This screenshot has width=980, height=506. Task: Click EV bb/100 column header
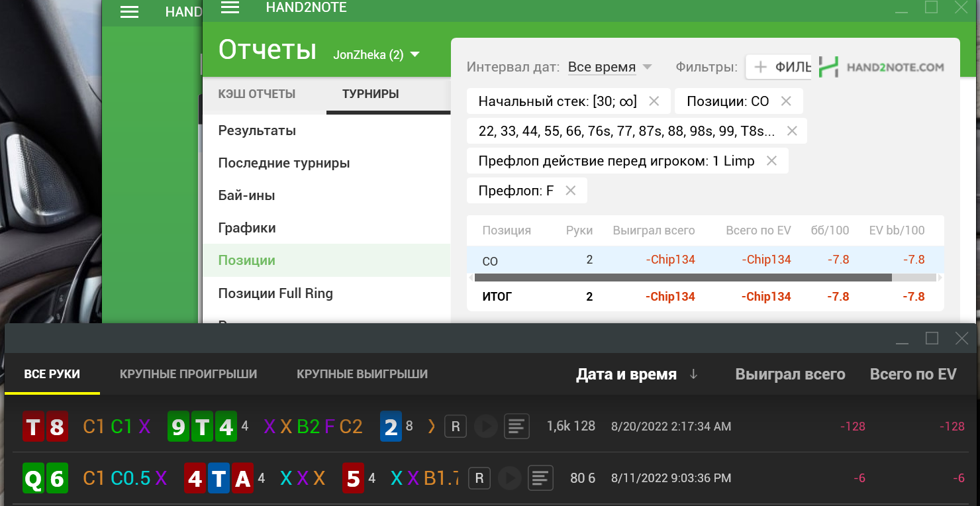897,230
